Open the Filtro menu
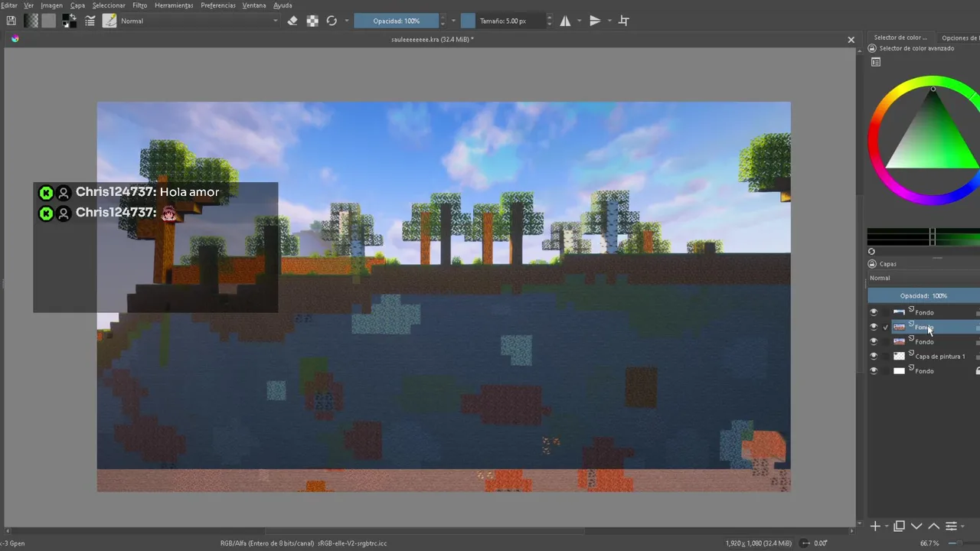Viewport: 980px width, 551px height. (139, 5)
